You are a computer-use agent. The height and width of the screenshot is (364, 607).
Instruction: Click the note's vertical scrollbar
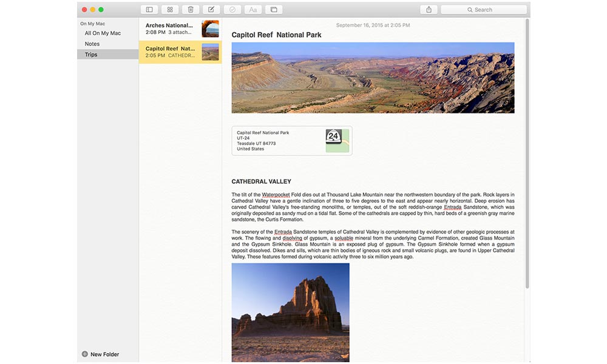click(x=527, y=152)
